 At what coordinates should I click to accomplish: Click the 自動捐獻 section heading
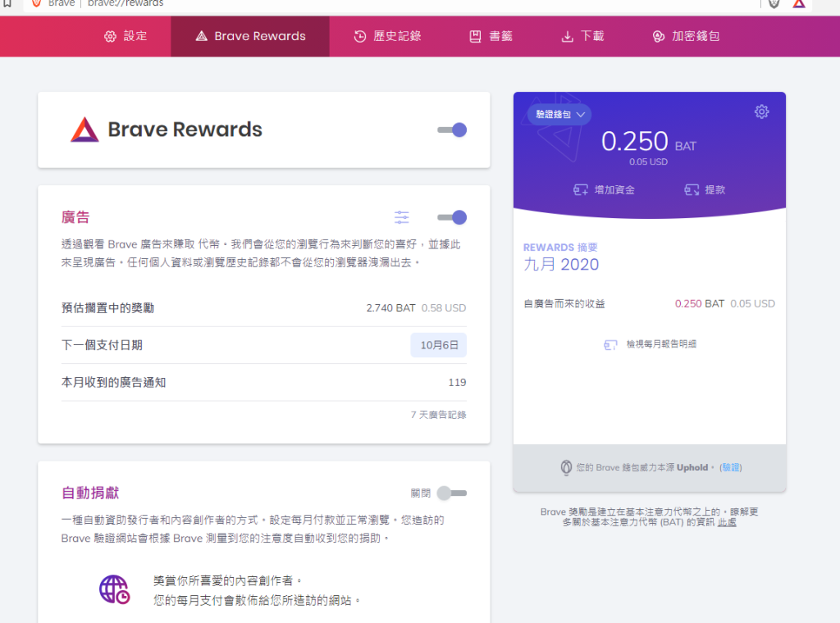pyautogui.click(x=90, y=493)
